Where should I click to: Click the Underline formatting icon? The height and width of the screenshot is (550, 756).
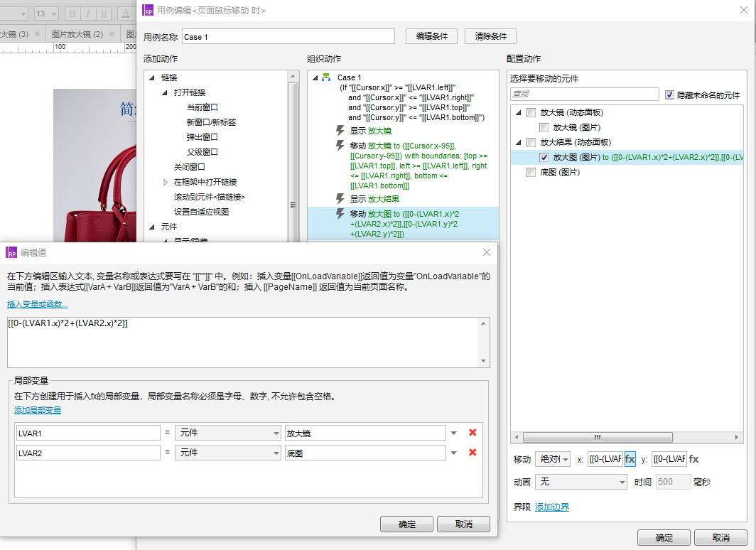click(104, 14)
